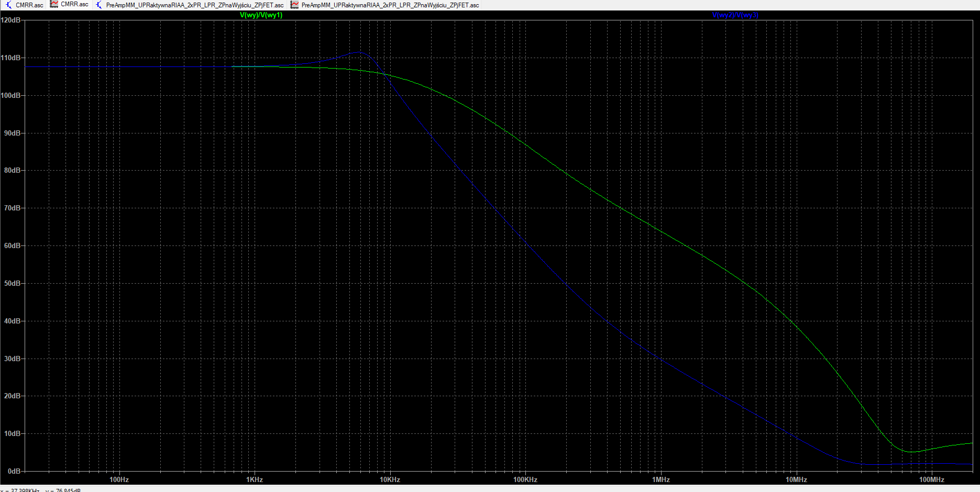Click the 100dB vertical axis label
Image resolution: width=980 pixels, height=492 pixels.
(x=11, y=95)
